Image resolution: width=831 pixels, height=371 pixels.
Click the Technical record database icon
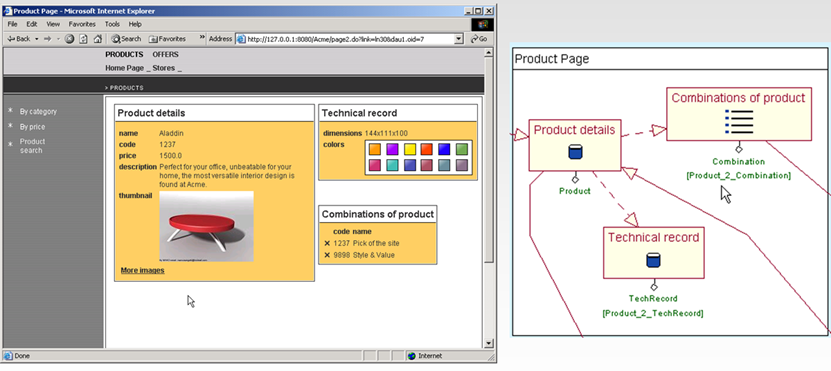coord(653,260)
